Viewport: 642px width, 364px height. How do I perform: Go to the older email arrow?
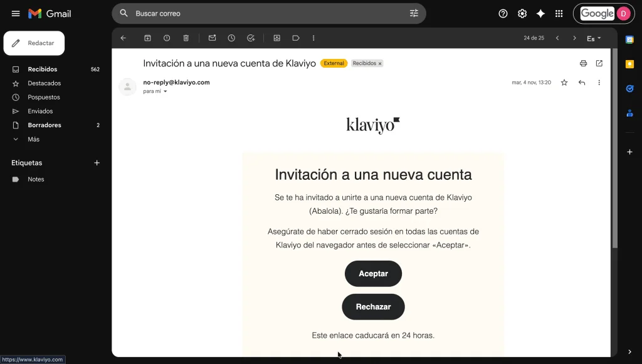(574, 38)
